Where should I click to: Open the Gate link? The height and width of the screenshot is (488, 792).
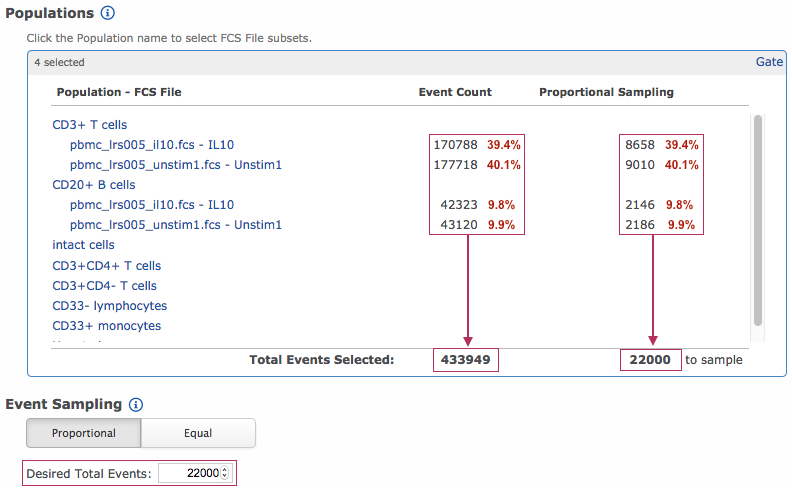(769, 62)
